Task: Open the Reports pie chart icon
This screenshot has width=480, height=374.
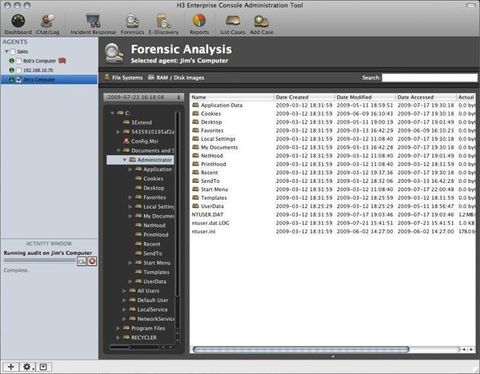Action: click(x=199, y=21)
